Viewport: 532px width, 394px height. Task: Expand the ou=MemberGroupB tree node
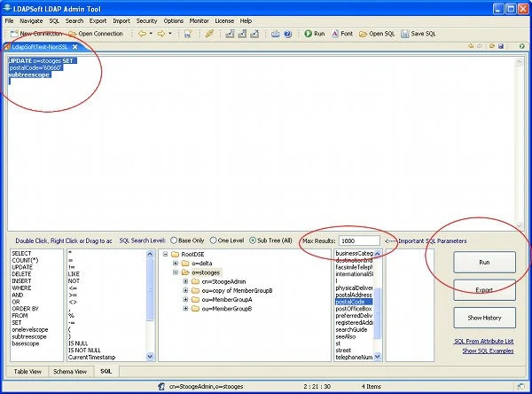coord(185,309)
